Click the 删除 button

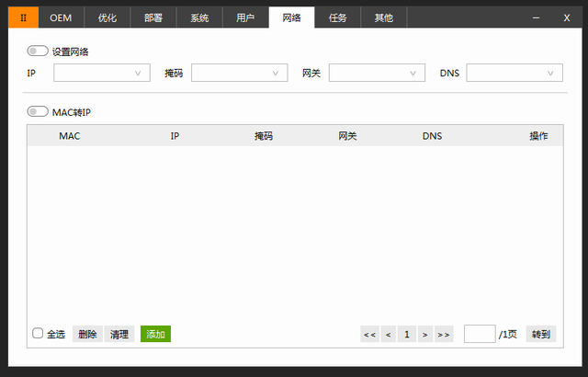click(x=87, y=334)
